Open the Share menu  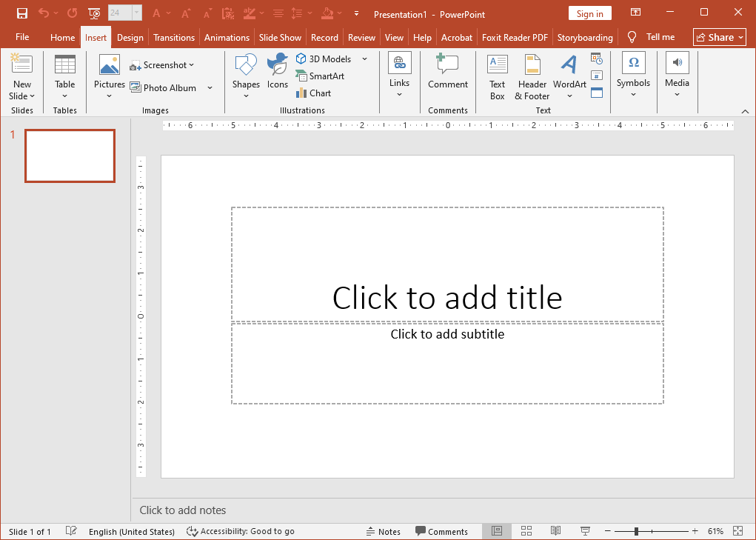[718, 36]
